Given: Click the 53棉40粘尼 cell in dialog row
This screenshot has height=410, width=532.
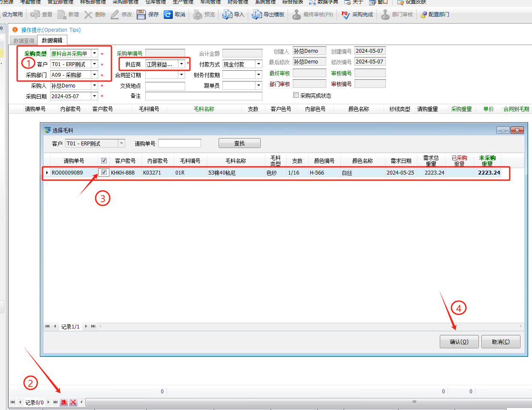Looking at the screenshot, I should (x=236, y=172).
